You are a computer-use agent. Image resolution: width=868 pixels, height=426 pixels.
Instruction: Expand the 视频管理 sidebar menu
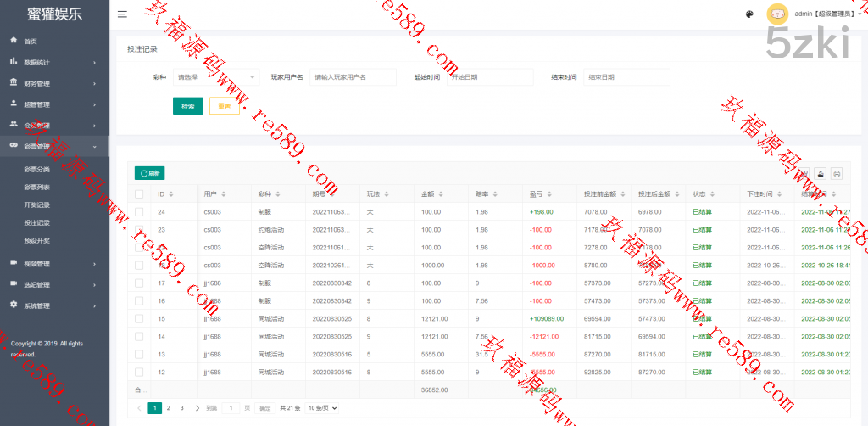(54, 264)
